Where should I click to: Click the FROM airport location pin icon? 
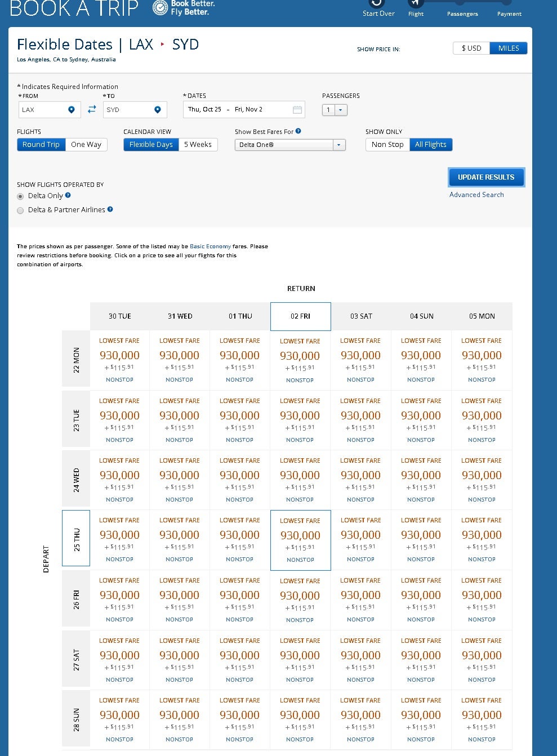[72, 110]
